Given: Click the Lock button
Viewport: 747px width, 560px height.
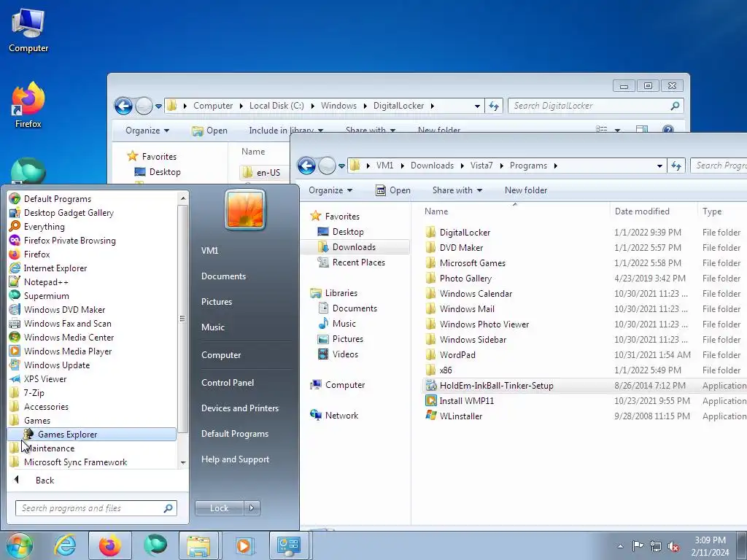Looking at the screenshot, I should pos(219,508).
